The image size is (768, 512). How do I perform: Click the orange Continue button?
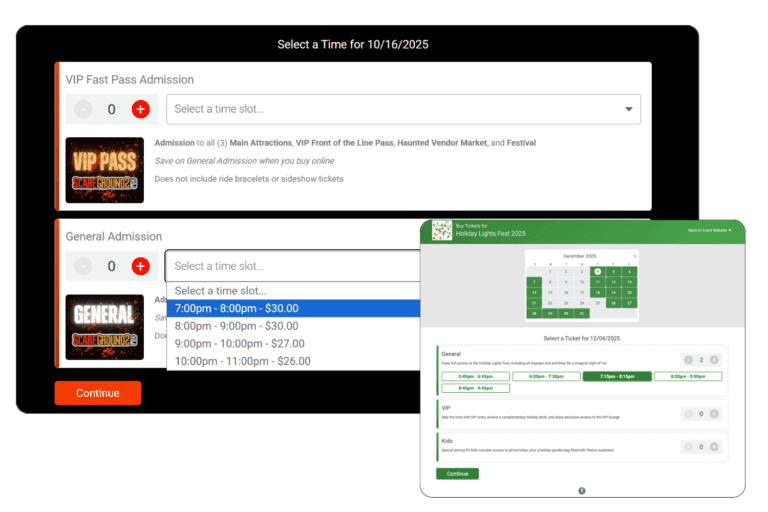pos(97,393)
